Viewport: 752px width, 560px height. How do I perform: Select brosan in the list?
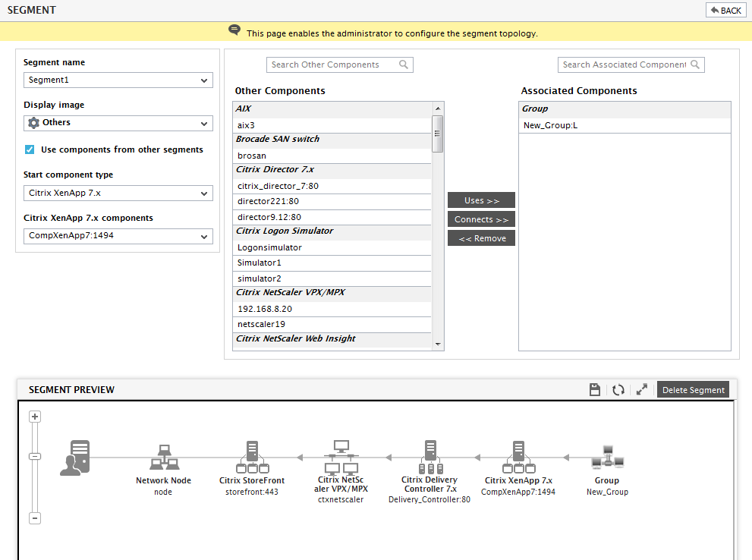tap(332, 156)
